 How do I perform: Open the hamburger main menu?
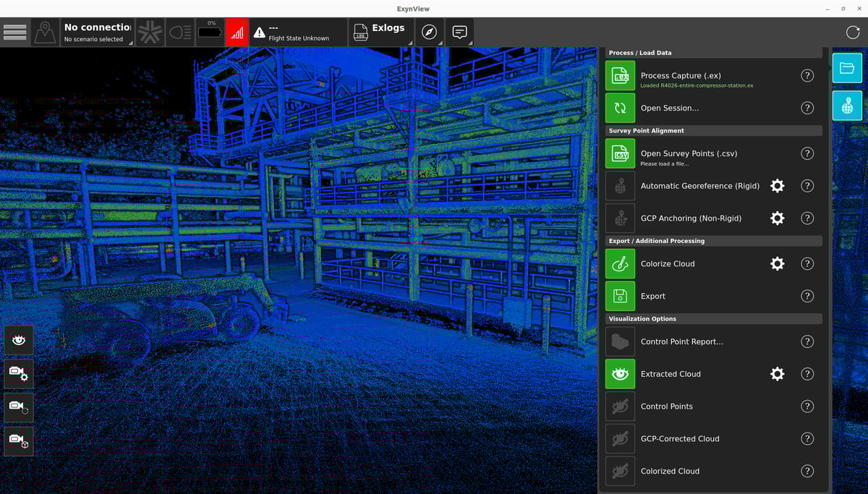(x=15, y=33)
